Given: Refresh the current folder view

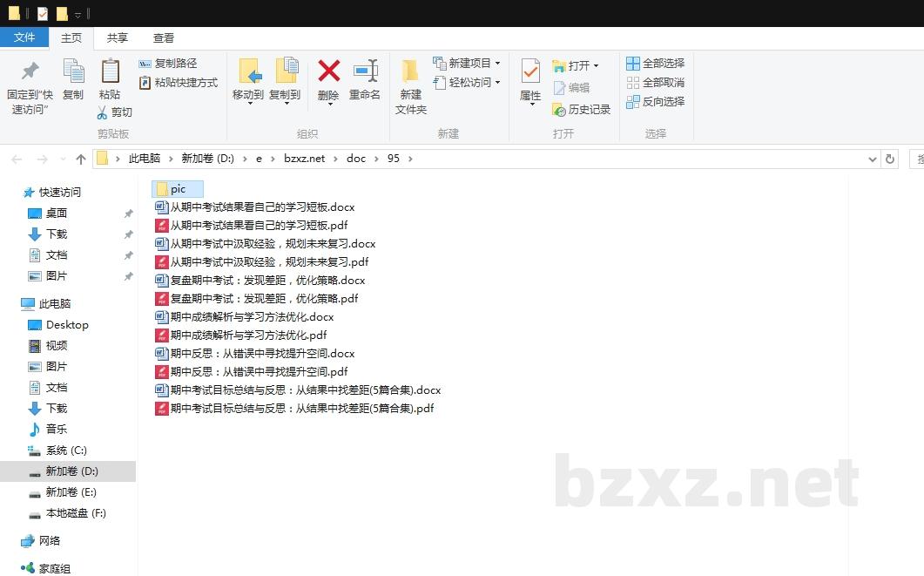Looking at the screenshot, I should [889, 159].
